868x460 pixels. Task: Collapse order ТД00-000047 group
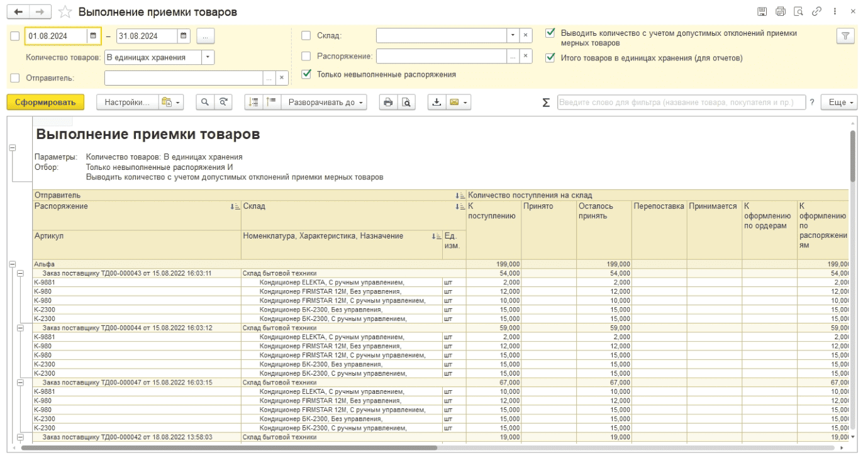point(20,383)
